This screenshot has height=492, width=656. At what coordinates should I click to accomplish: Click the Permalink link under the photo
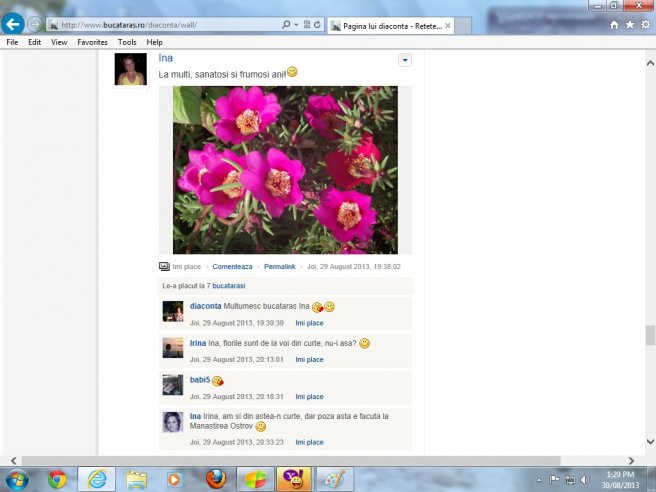[279, 267]
